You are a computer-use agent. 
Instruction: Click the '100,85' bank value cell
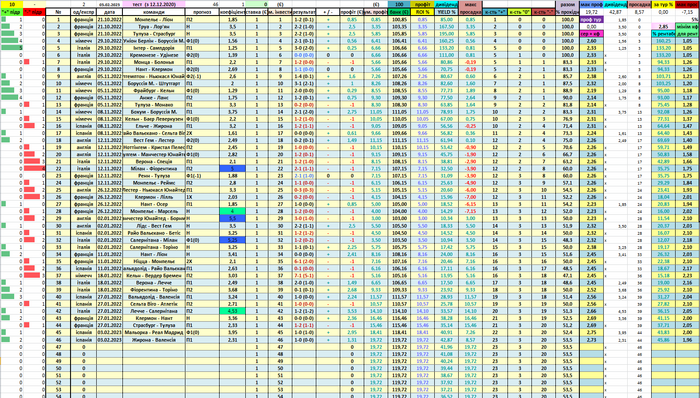point(399,20)
